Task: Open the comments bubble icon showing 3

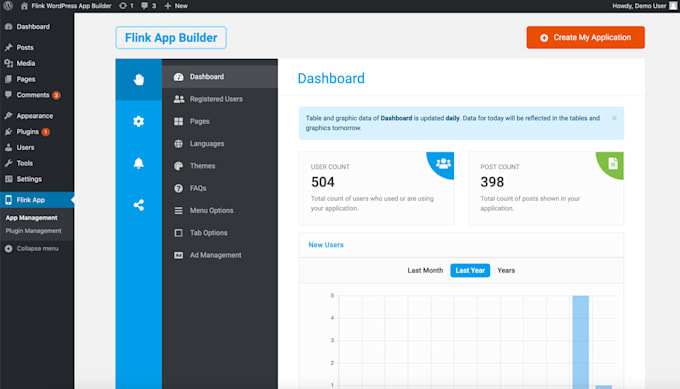Action: point(148,6)
